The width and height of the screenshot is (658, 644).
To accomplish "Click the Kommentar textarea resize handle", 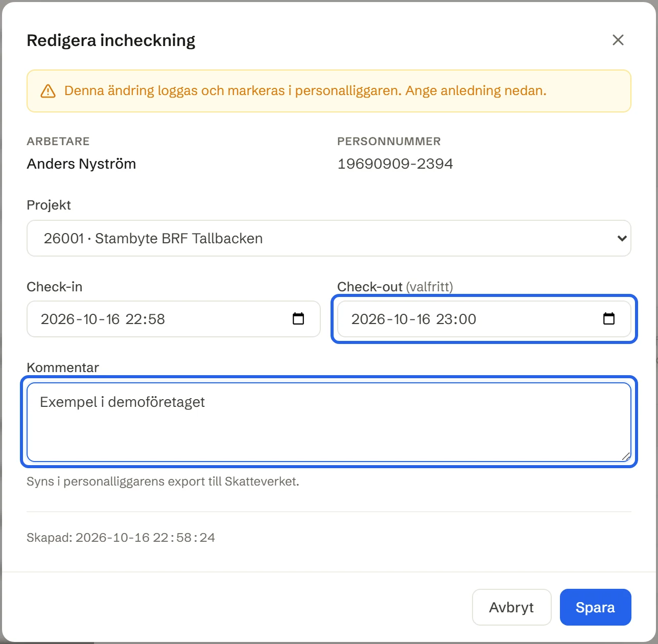I will point(626,456).
